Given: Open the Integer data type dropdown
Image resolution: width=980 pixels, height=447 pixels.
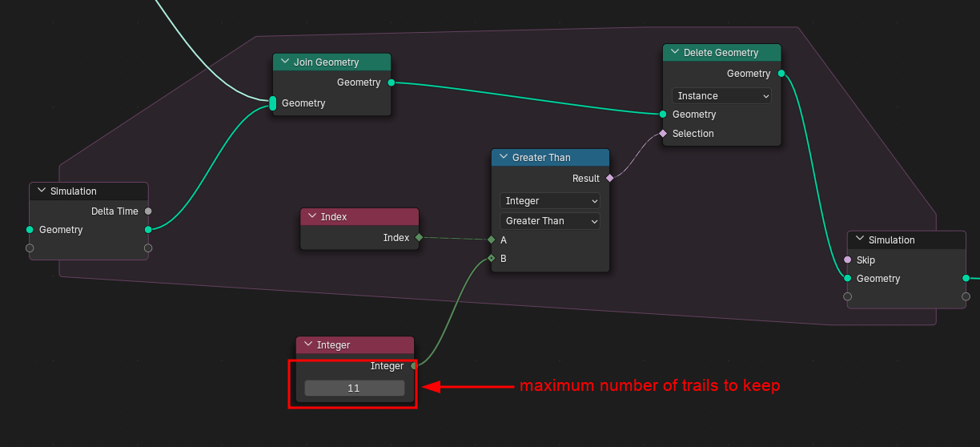Looking at the screenshot, I should pos(550,201).
